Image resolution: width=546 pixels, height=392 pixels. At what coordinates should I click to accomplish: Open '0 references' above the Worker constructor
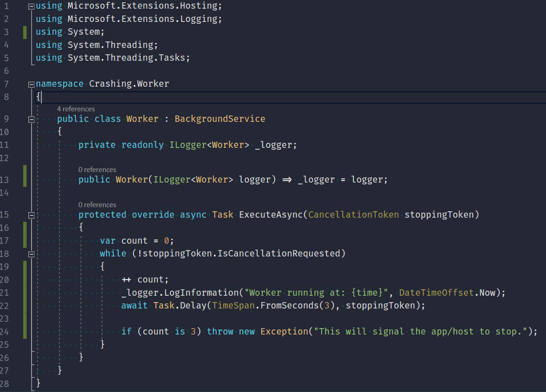click(x=97, y=169)
